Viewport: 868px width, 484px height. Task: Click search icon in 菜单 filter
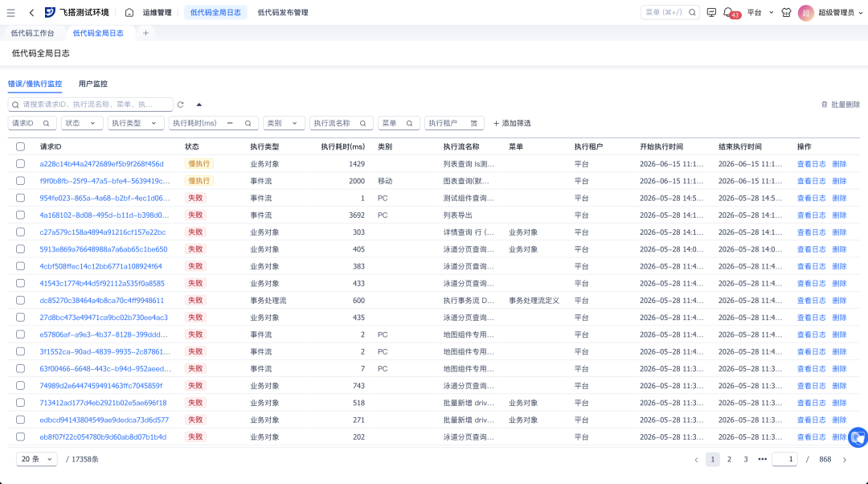[410, 124]
